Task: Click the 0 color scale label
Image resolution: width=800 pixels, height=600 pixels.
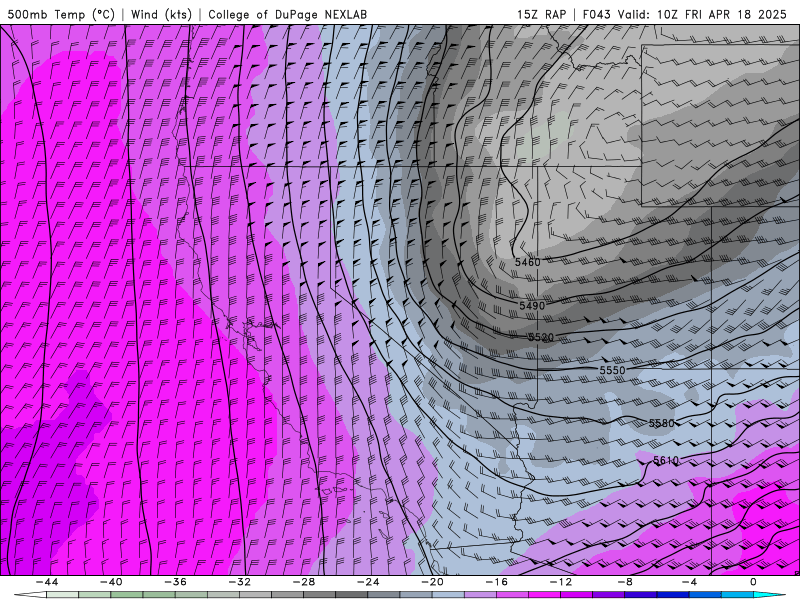Action: pyautogui.click(x=753, y=582)
